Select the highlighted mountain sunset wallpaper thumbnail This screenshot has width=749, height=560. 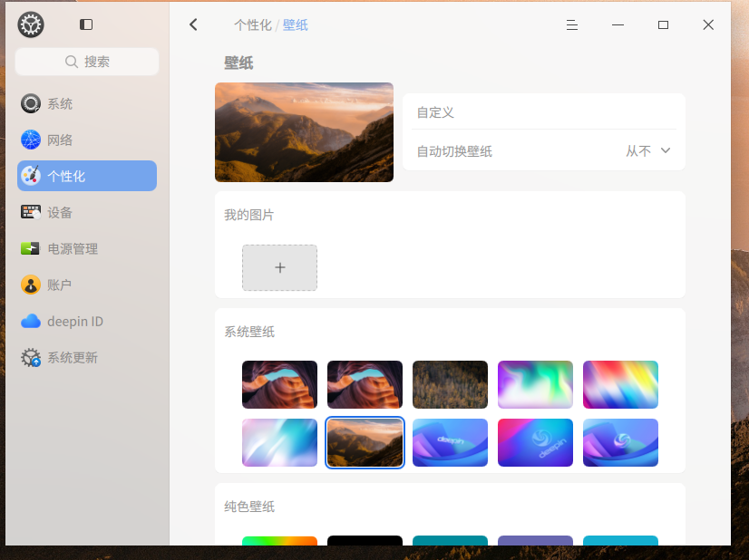[365, 442]
